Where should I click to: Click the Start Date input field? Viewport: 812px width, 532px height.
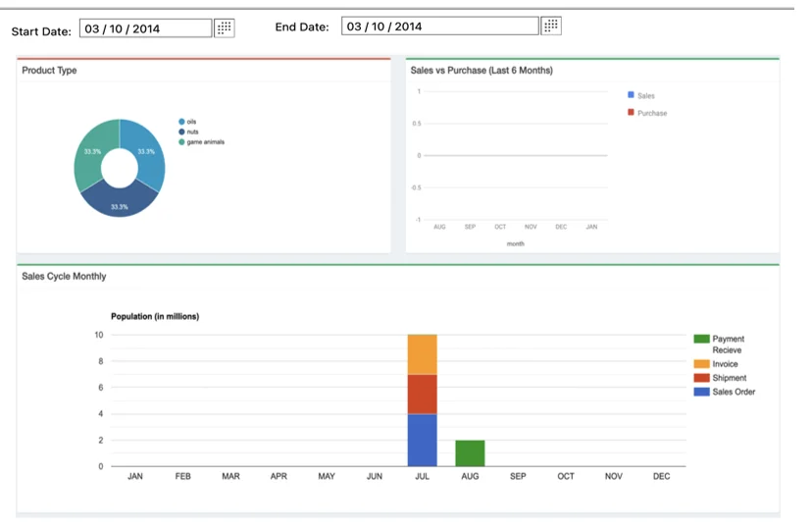tap(145, 28)
